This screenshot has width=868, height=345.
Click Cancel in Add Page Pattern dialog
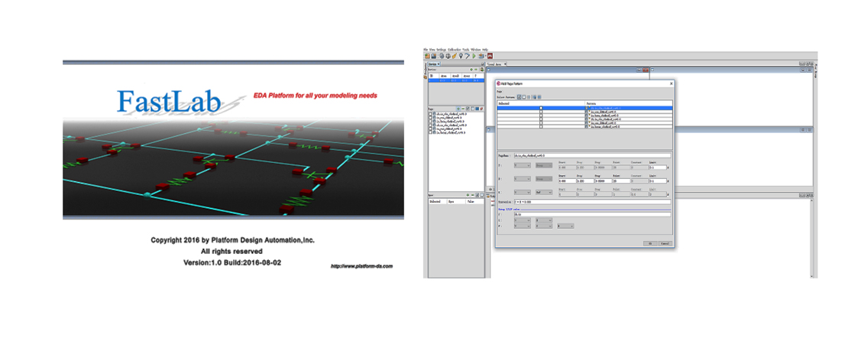665,243
